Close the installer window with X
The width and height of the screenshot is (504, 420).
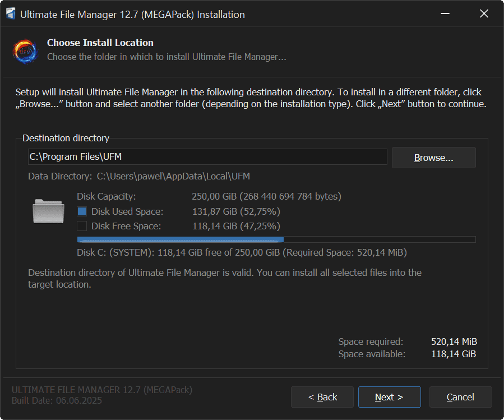tap(484, 14)
